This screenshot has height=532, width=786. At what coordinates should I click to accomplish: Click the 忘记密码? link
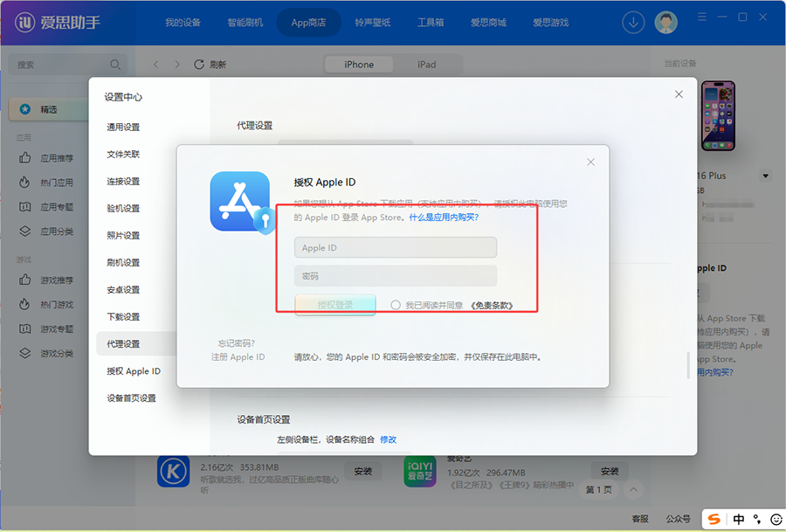click(237, 343)
